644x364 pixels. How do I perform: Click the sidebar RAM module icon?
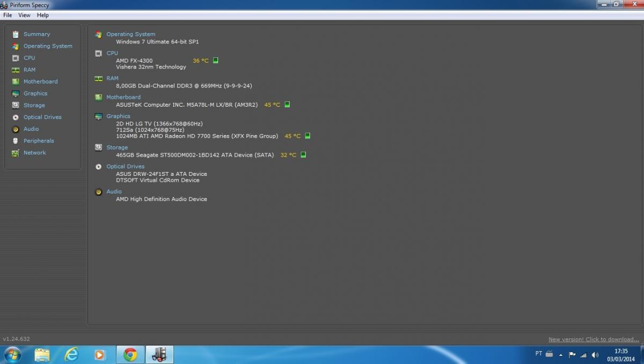point(16,70)
